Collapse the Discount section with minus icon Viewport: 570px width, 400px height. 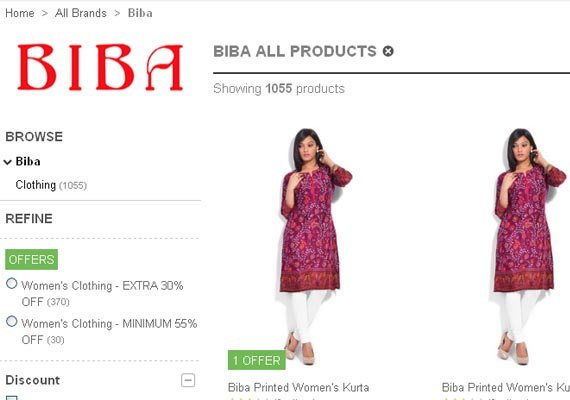[x=188, y=380]
